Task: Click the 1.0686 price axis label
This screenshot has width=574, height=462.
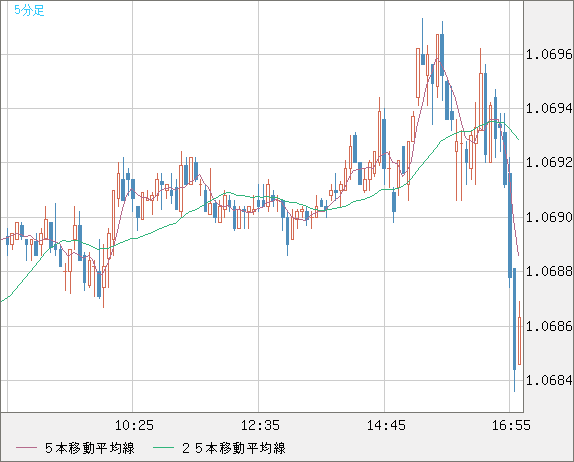Action: point(549,326)
